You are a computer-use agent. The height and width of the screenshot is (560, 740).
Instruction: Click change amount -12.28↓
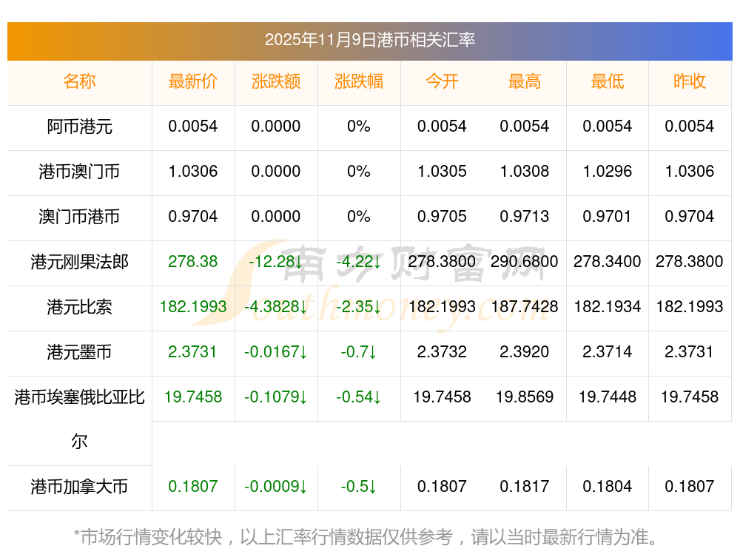275,261
